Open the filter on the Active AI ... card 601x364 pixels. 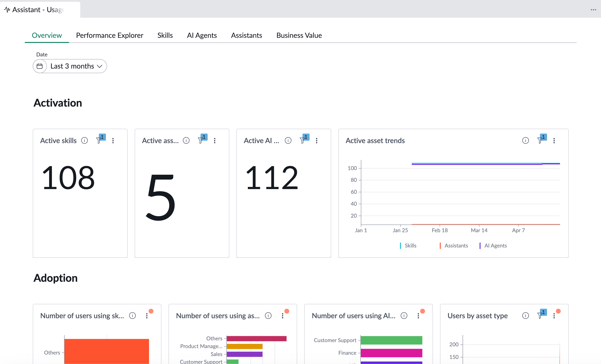304,139
